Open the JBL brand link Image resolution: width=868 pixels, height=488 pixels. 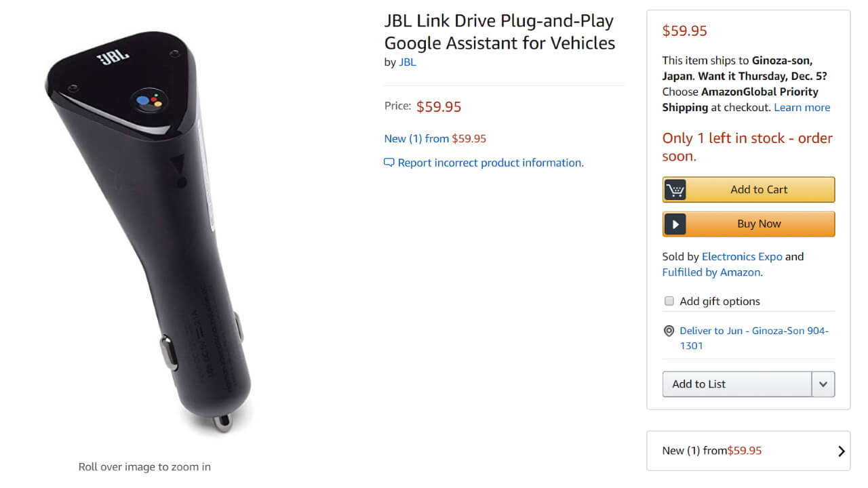[408, 62]
